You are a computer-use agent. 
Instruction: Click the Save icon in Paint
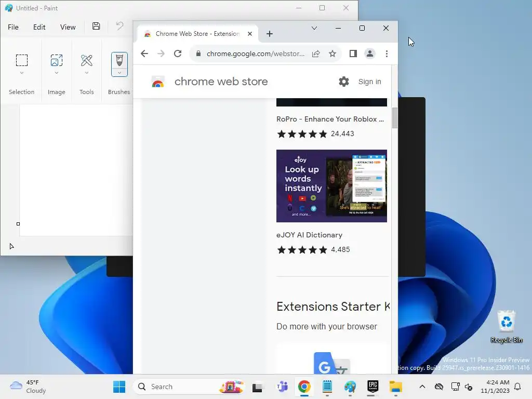pos(96,26)
